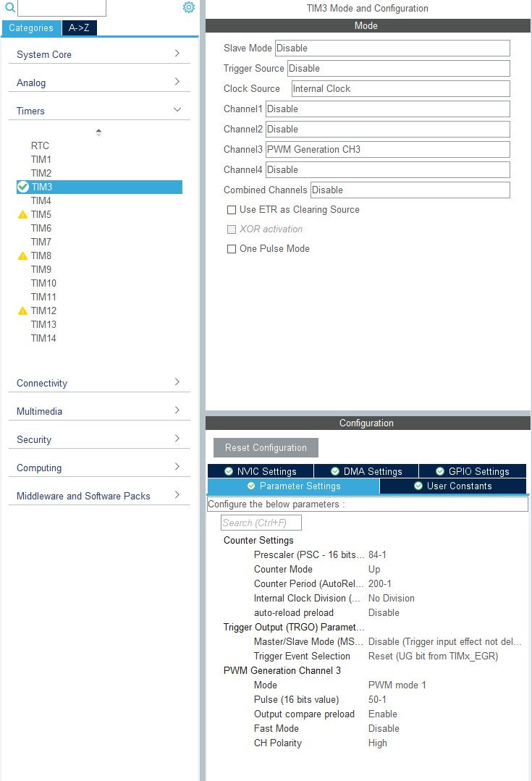Viewport: 532px width, 781px height.
Task: Open the User Constants tab
Action: tap(453, 486)
